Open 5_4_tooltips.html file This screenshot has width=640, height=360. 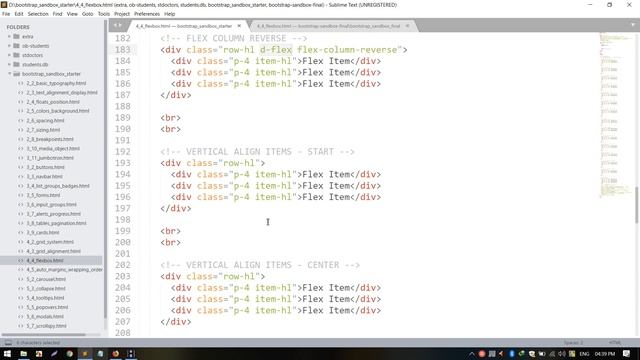pyautogui.click(x=45, y=298)
